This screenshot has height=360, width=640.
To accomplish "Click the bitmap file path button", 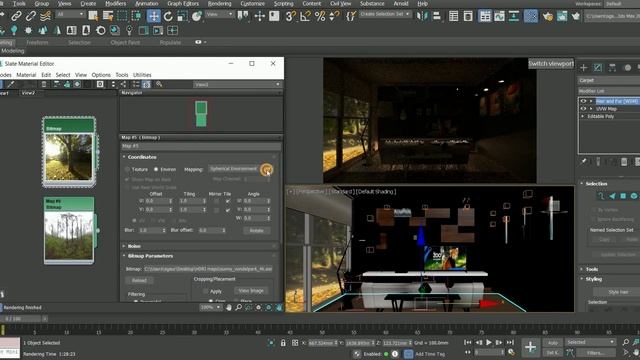I will coord(208,269).
